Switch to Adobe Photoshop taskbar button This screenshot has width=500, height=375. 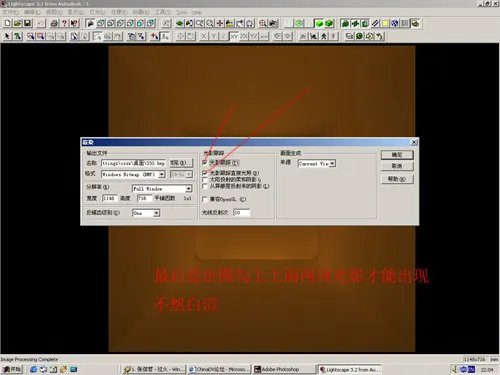coord(283,369)
